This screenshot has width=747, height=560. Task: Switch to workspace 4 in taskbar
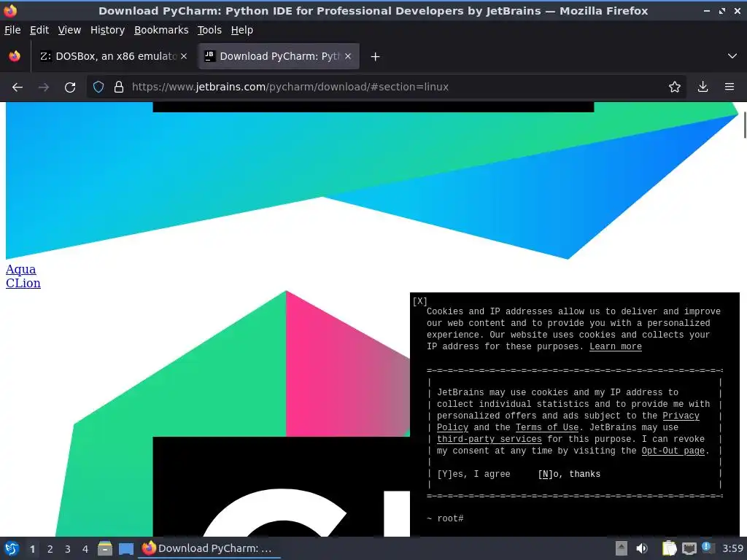pyautogui.click(x=85, y=549)
